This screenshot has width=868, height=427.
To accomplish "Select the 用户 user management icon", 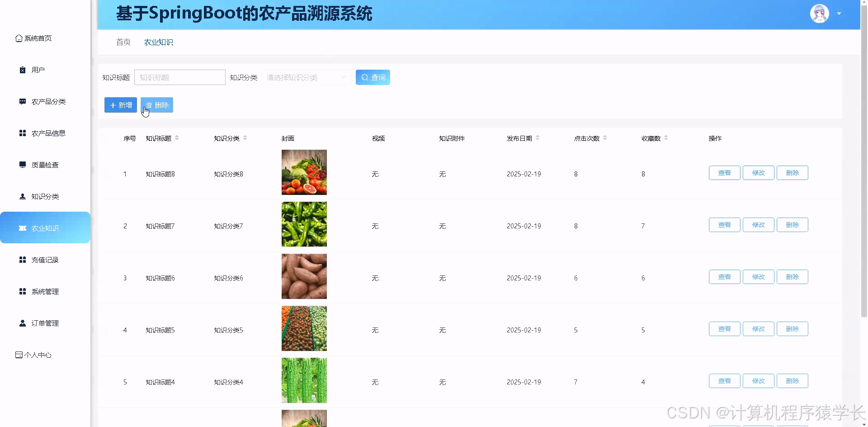I will (22, 70).
